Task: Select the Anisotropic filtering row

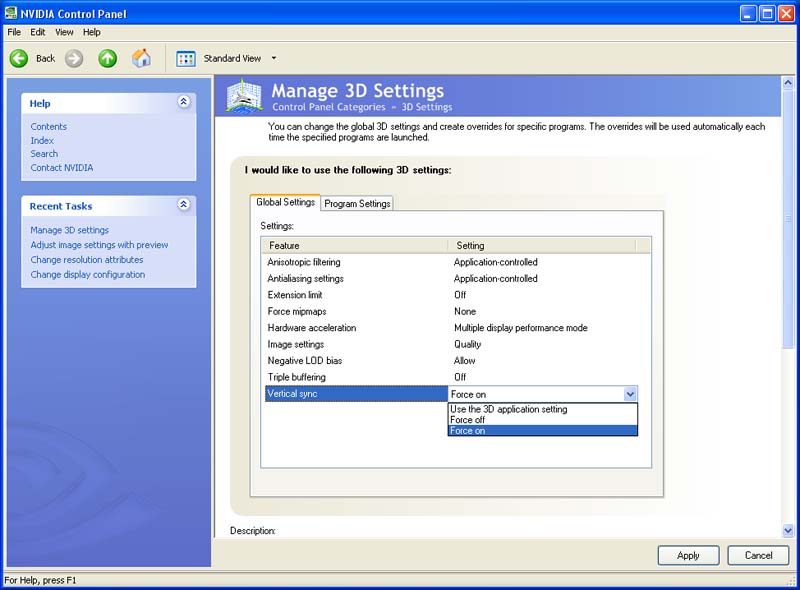Action: click(452, 262)
